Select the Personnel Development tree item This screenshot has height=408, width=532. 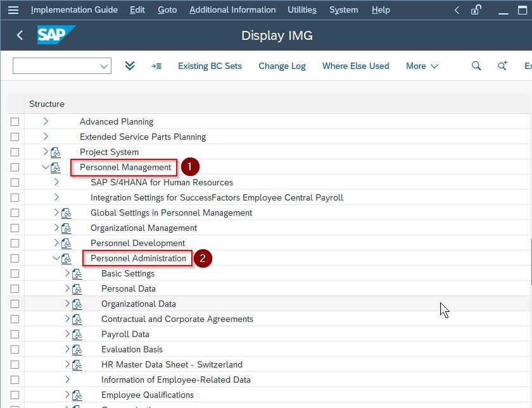pos(137,244)
